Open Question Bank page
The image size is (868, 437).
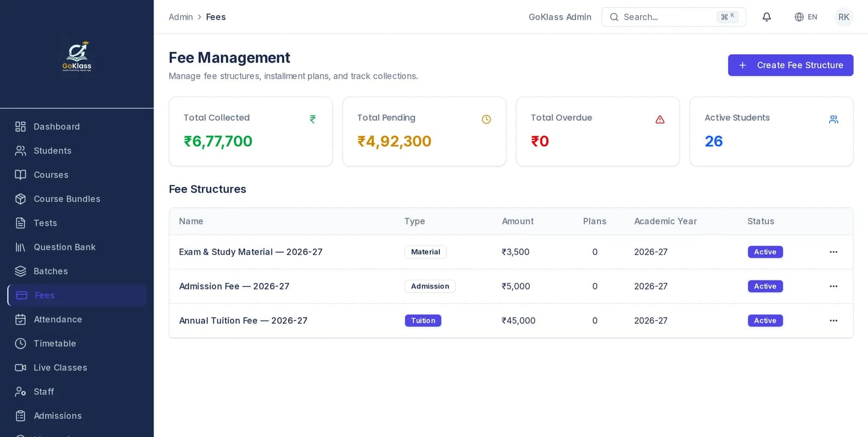tap(77, 247)
